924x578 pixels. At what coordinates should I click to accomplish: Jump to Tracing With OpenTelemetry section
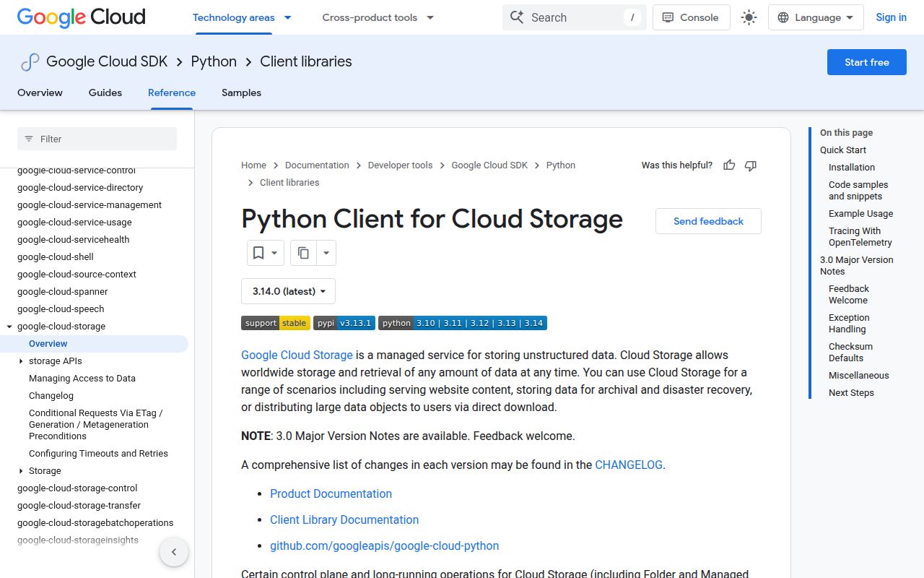coord(860,237)
